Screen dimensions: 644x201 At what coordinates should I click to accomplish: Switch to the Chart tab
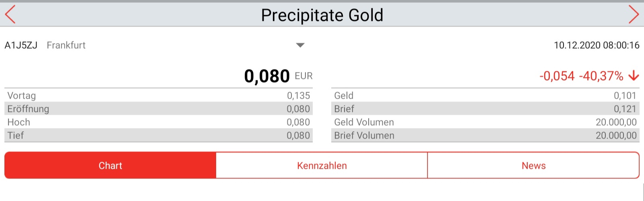point(110,166)
